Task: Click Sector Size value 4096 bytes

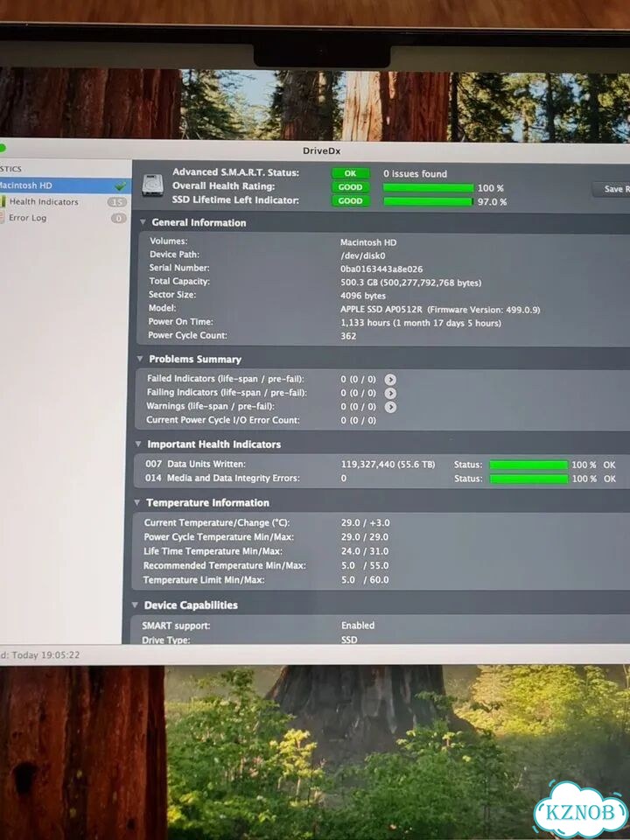Action: [363, 296]
